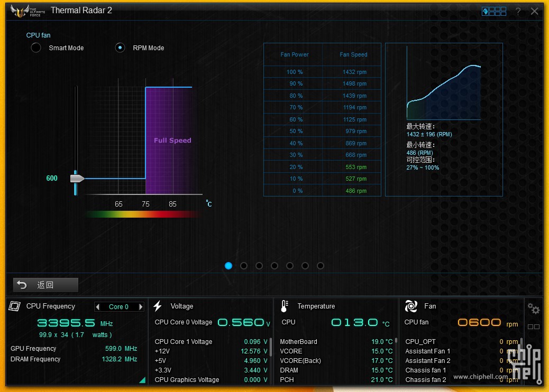The width and height of the screenshot is (549, 392).
Task: Expand CPU Frequency panel via green corner triangle
Action: [142, 380]
